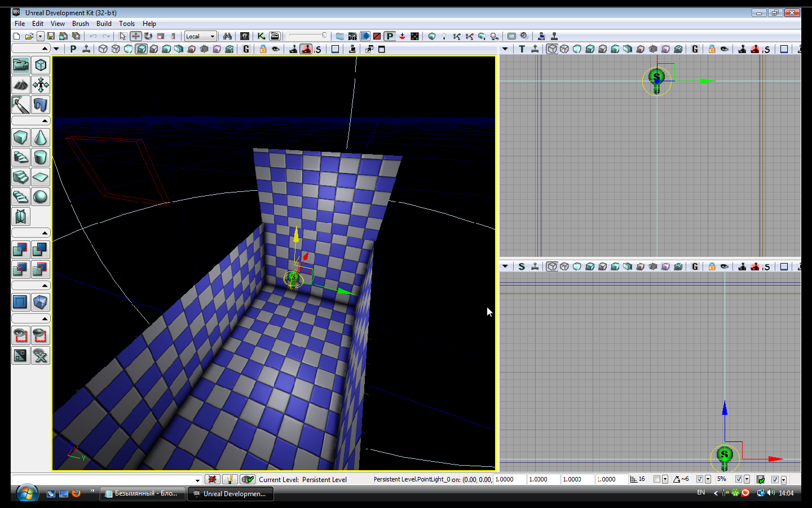
Task: Click the Save level floppy disk icon
Action: [51, 36]
